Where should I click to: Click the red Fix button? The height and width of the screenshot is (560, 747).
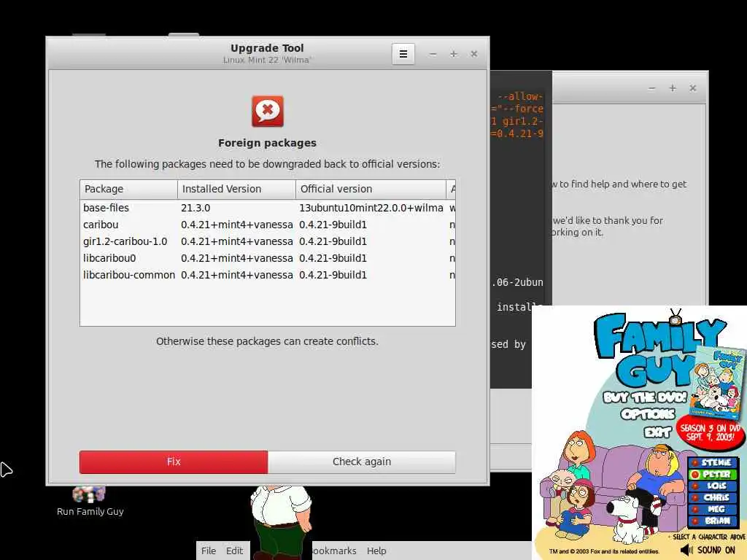click(174, 462)
